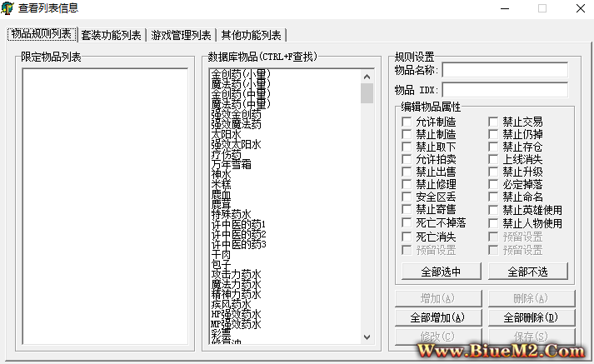Viewport: 594px width, 364px height.
Task: Switch to 其他功能列表 tab
Action: pos(251,35)
